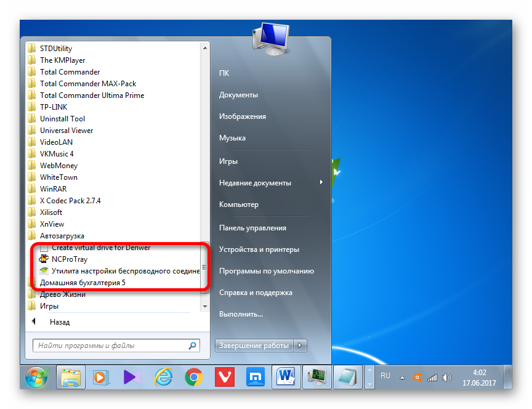Expand the VideoLAN folder

50,142
